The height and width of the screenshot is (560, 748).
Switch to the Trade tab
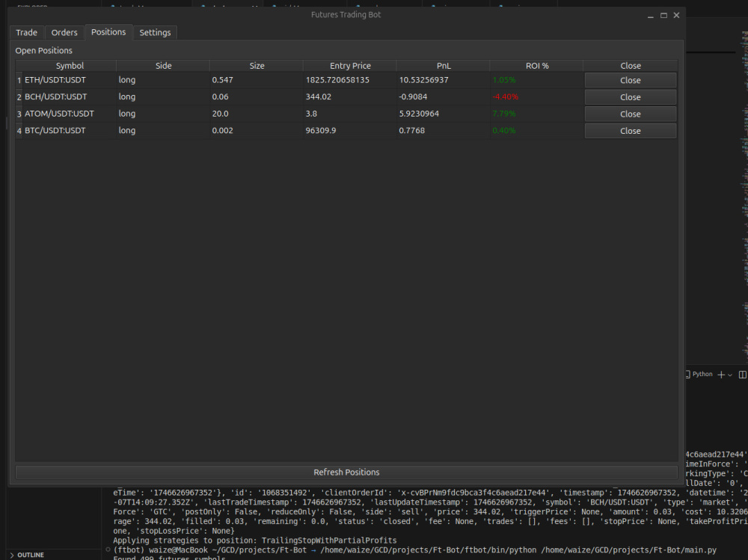27,32
